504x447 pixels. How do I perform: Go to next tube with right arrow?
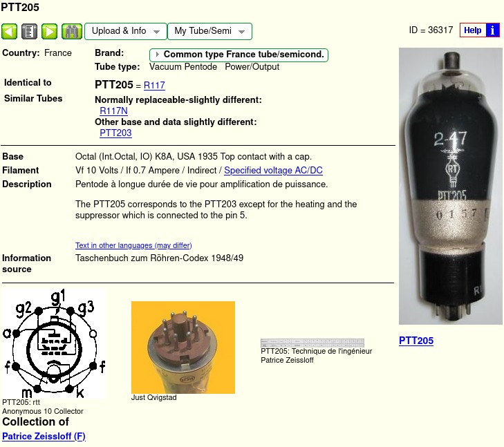50,31
